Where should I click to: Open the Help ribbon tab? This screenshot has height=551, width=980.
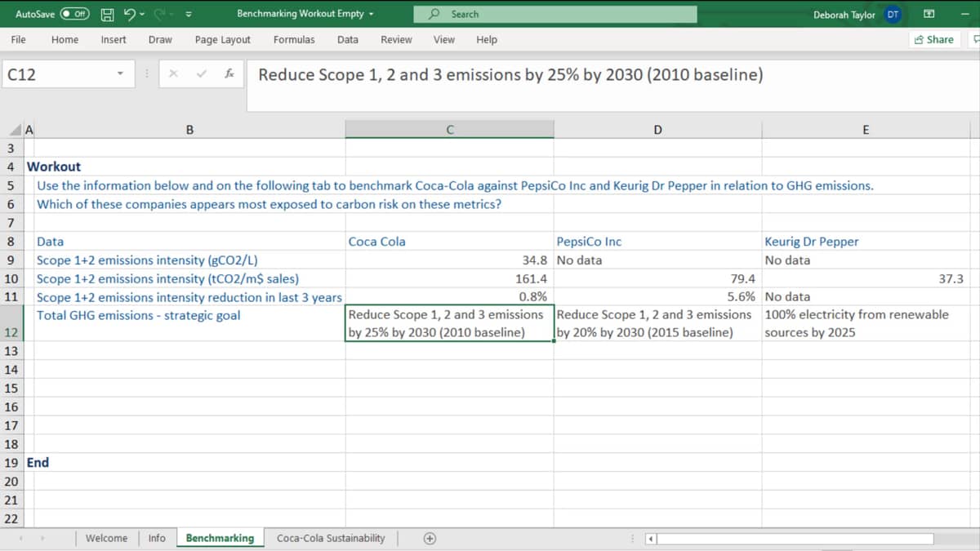[487, 39]
